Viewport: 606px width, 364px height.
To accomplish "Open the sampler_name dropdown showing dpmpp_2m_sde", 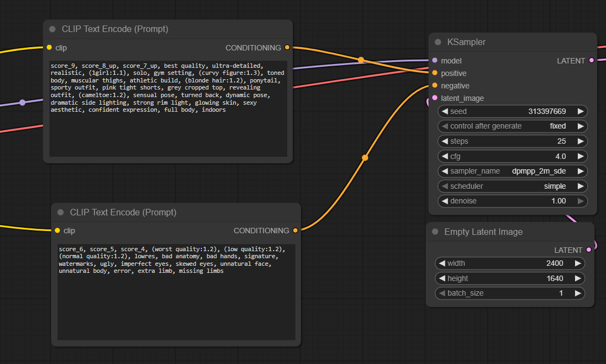I will (512, 171).
